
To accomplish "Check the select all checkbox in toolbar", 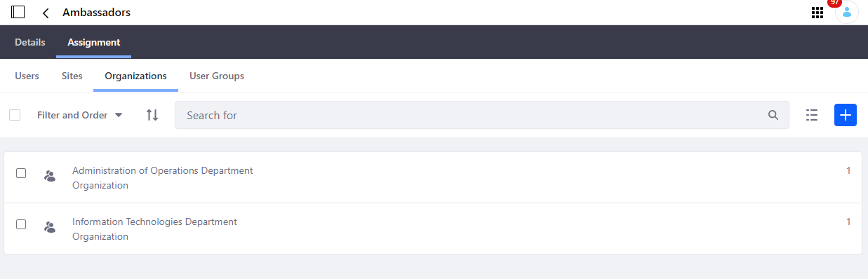I will 15,115.
